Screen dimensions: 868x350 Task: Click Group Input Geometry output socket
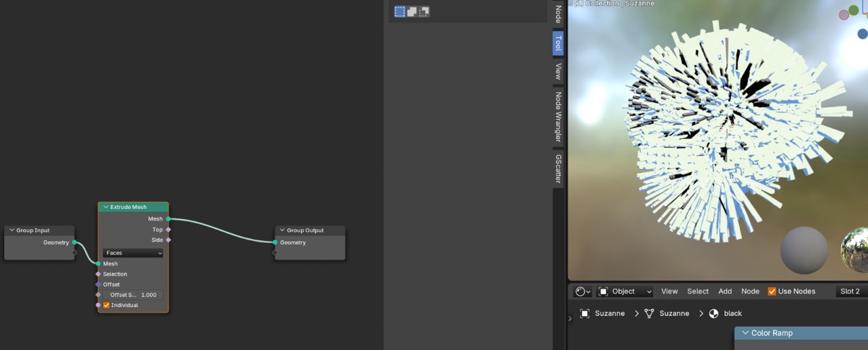tap(75, 242)
